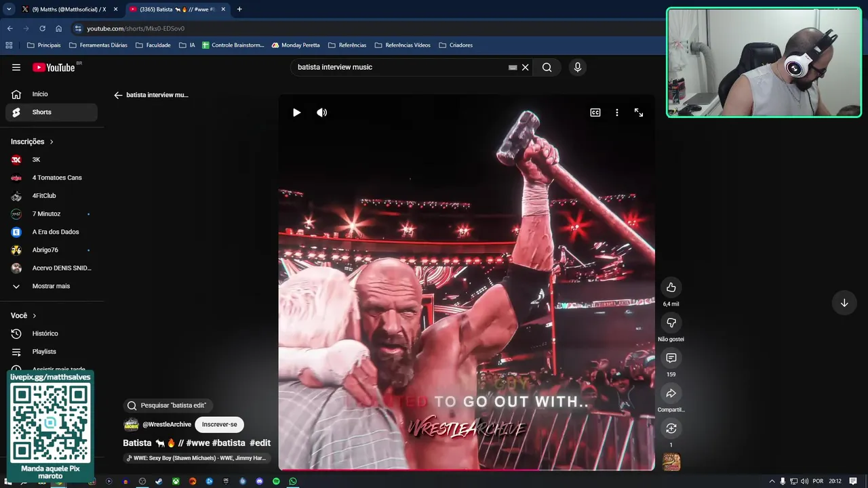
Task: Click the youtube.com address bar URL
Action: 136,28
